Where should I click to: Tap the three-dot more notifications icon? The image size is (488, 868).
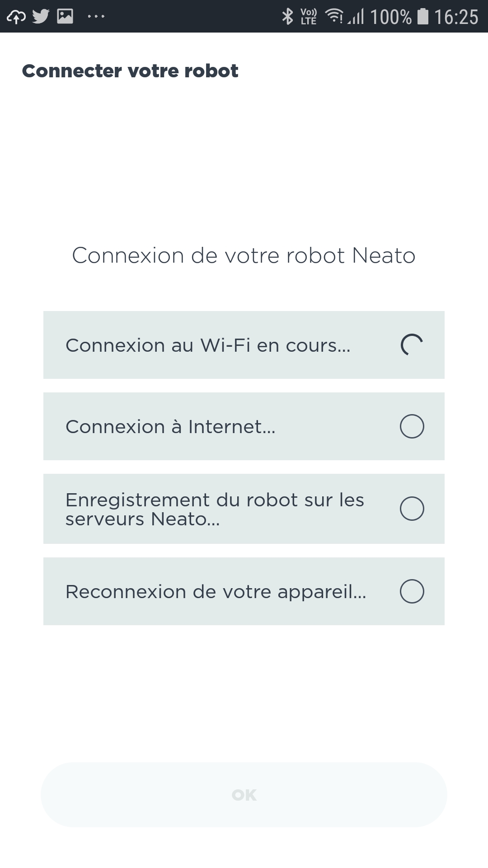[x=96, y=17]
